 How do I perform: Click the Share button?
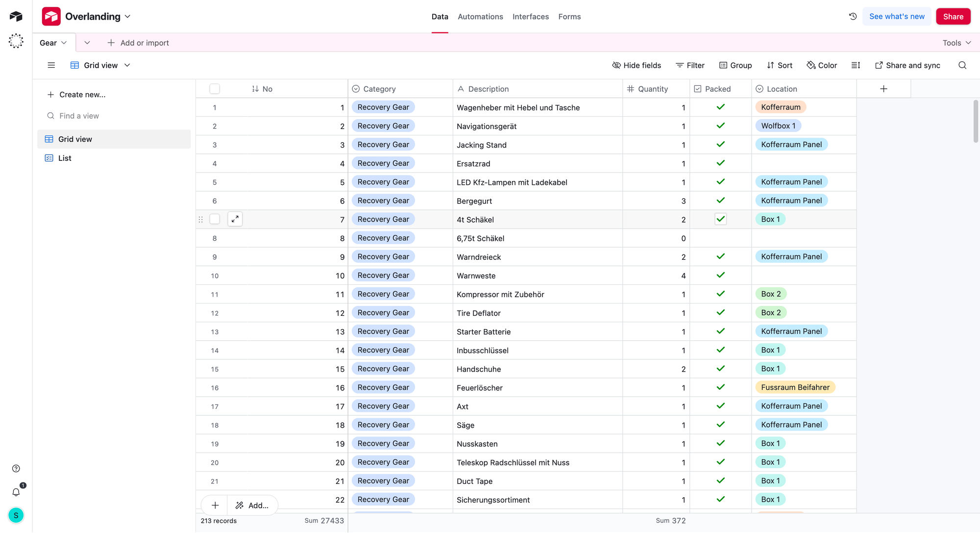[953, 16]
